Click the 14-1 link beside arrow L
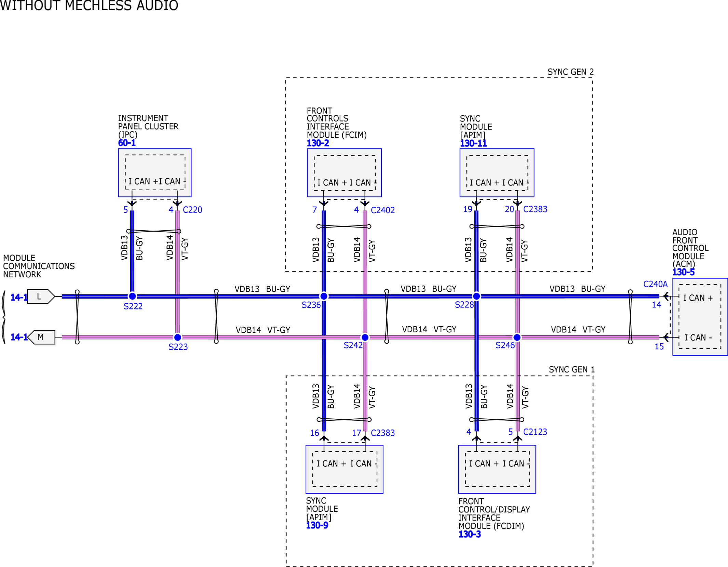The width and height of the screenshot is (728, 567). (x=18, y=297)
